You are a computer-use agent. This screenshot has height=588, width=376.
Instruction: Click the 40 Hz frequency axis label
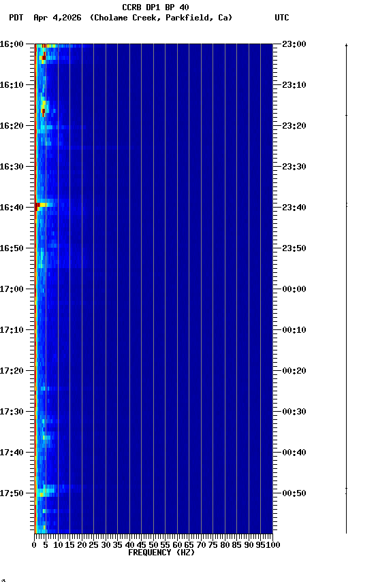click(129, 545)
